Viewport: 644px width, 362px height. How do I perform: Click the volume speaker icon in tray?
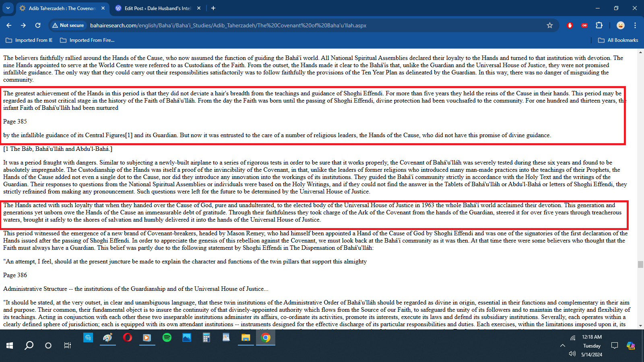click(572, 354)
